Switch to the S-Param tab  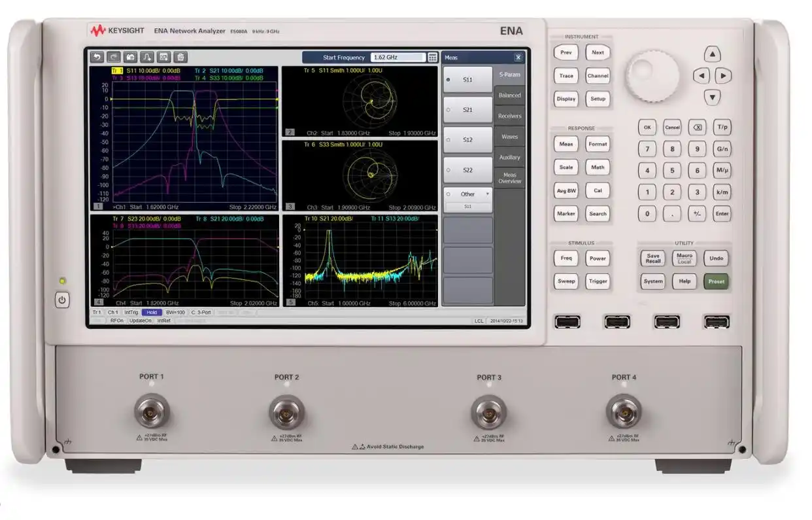pyautogui.click(x=509, y=75)
